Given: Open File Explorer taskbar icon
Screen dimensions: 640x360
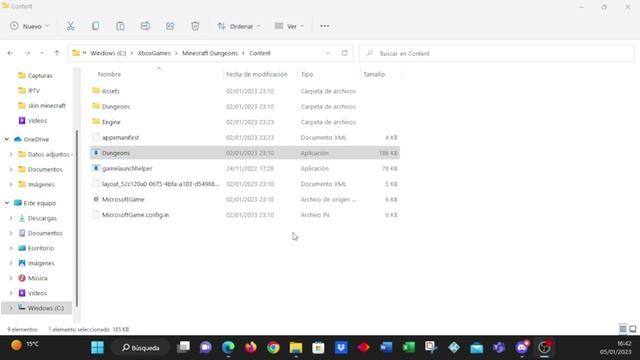Looking at the screenshot, I should pos(296,347).
